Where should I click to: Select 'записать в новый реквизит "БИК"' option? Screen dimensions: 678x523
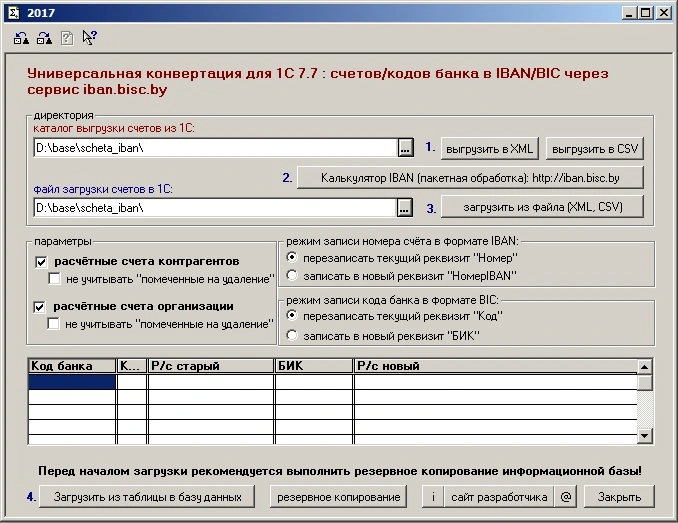pyautogui.click(x=292, y=335)
